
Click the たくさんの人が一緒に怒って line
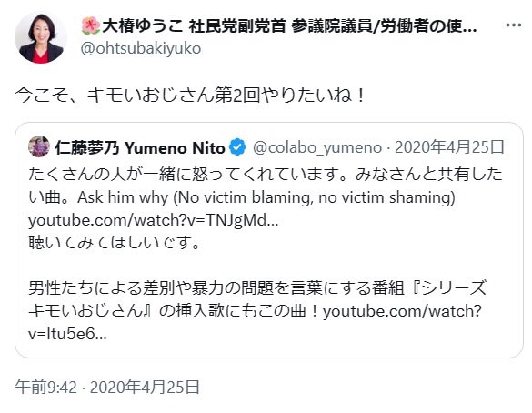click(266, 175)
